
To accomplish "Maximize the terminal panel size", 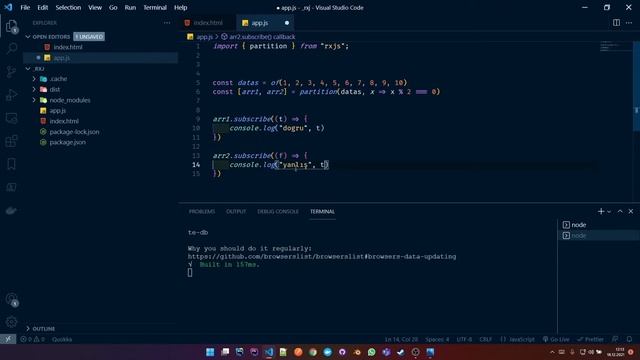I will pyautogui.click(x=620, y=211).
